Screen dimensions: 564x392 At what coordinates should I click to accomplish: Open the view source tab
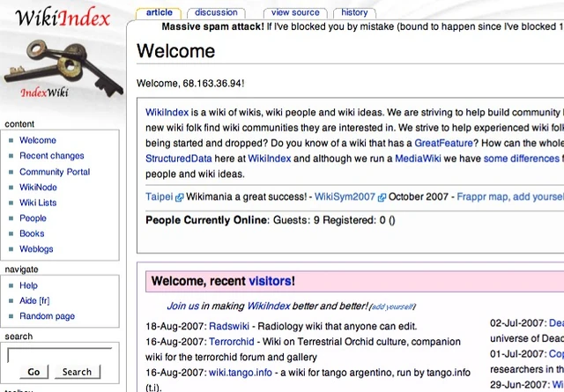(295, 12)
